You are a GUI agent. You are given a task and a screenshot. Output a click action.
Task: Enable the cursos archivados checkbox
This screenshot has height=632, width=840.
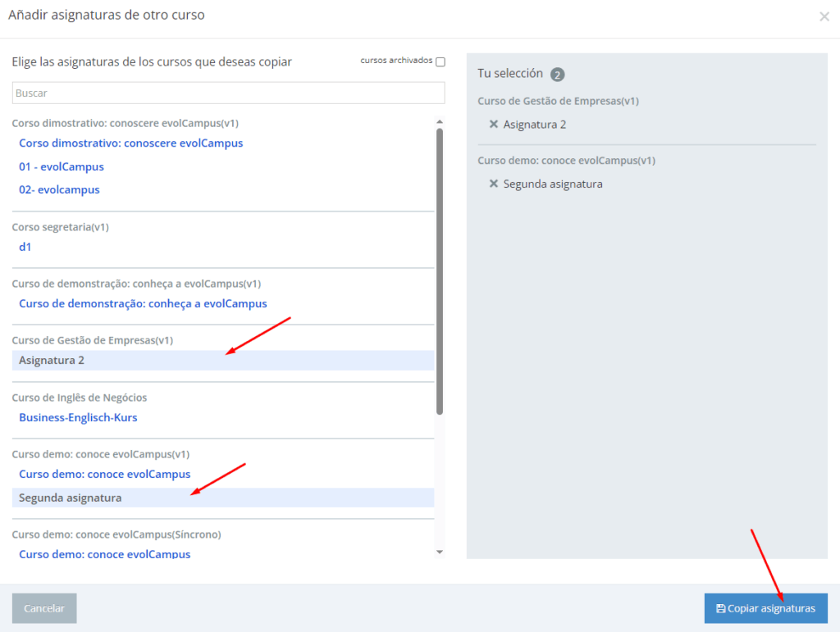(x=441, y=61)
